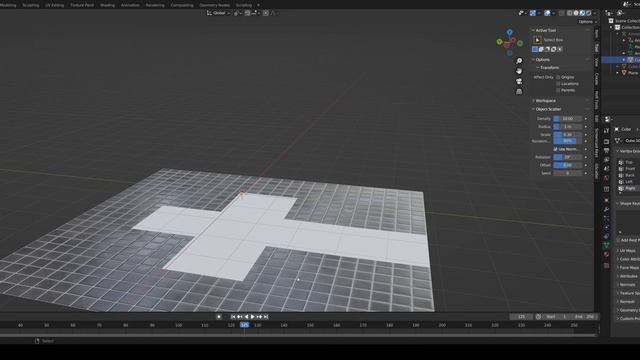Switch to the Geometry Nodes workspace tab

pyautogui.click(x=214, y=5)
